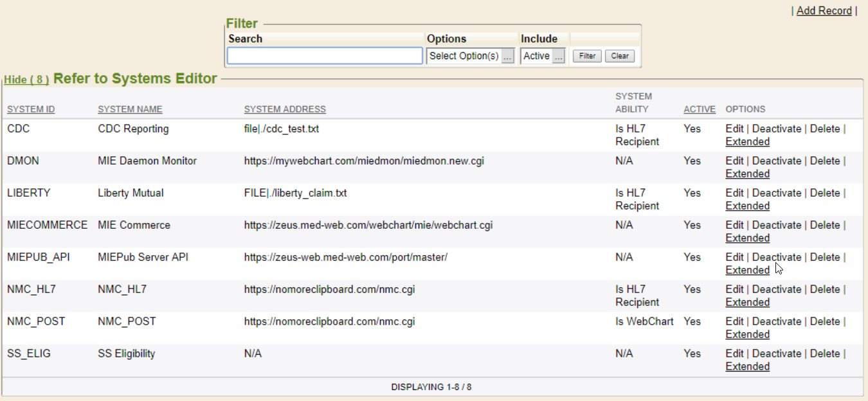Screen dimensions: 868x401
Task: Open the Include Active dropdown button
Action: 559,57
